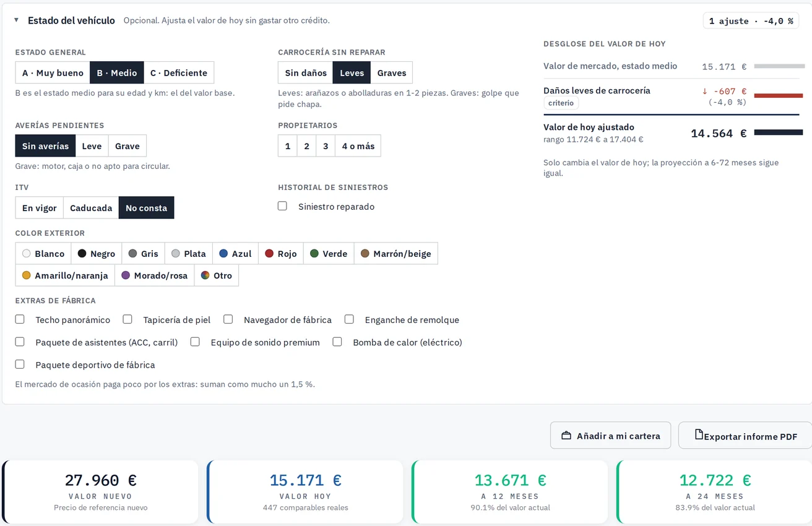Pick Negro exterior color

click(97, 254)
